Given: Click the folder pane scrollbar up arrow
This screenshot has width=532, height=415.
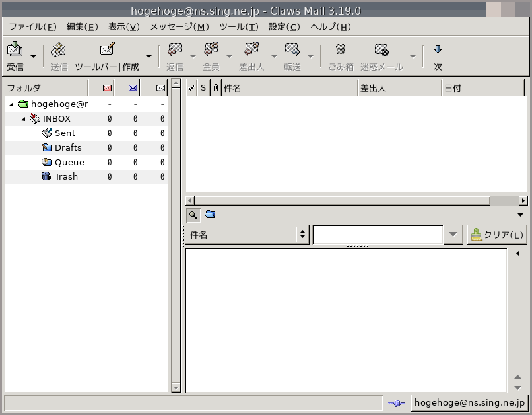Looking at the screenshot, I should (x=176, y=83).
